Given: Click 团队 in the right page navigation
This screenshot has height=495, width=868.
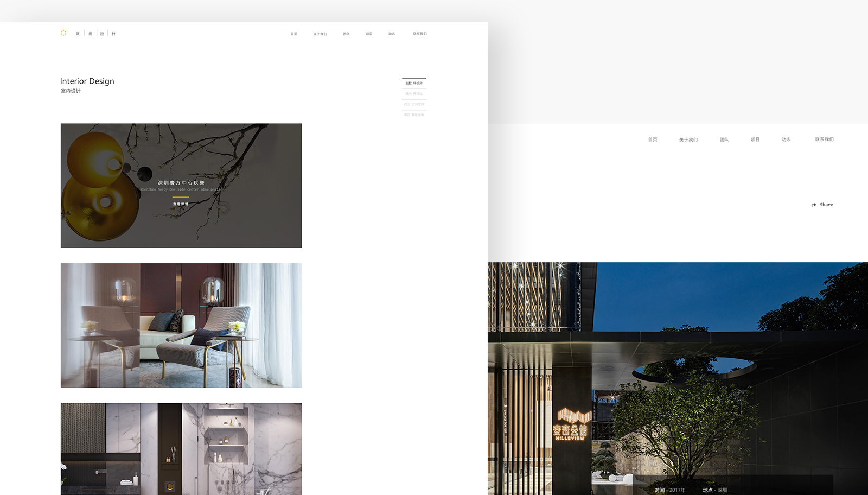Looking at the screenshot, I should [724, 139].
